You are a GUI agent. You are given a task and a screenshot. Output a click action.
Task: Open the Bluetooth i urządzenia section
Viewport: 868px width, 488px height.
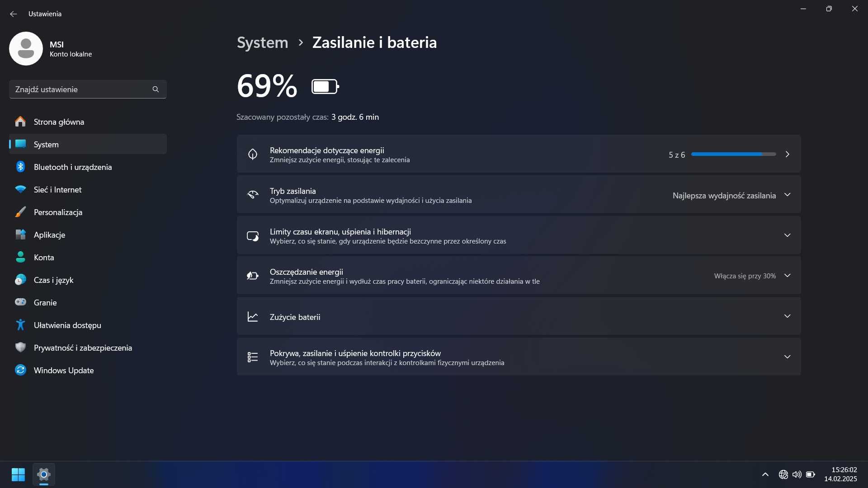point(72,167)
